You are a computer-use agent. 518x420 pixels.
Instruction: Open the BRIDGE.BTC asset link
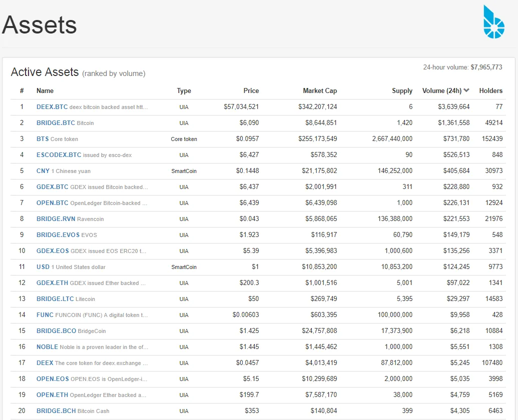[x=56, y=122]
